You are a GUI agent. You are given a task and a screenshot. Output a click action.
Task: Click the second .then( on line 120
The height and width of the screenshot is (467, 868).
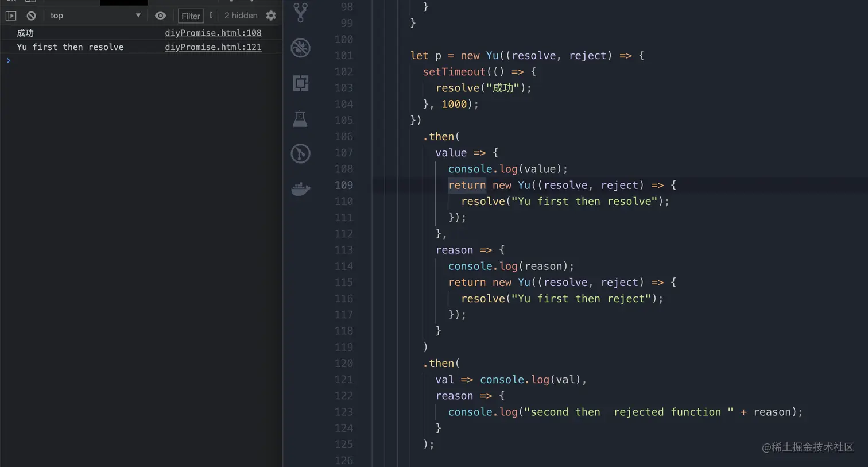tap(441, 363)
